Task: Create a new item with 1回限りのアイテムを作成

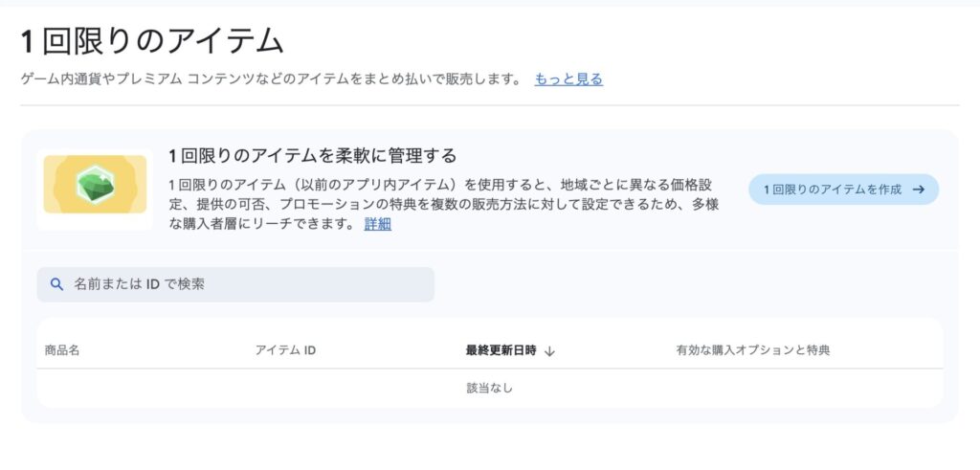Action: coord(833,190)
